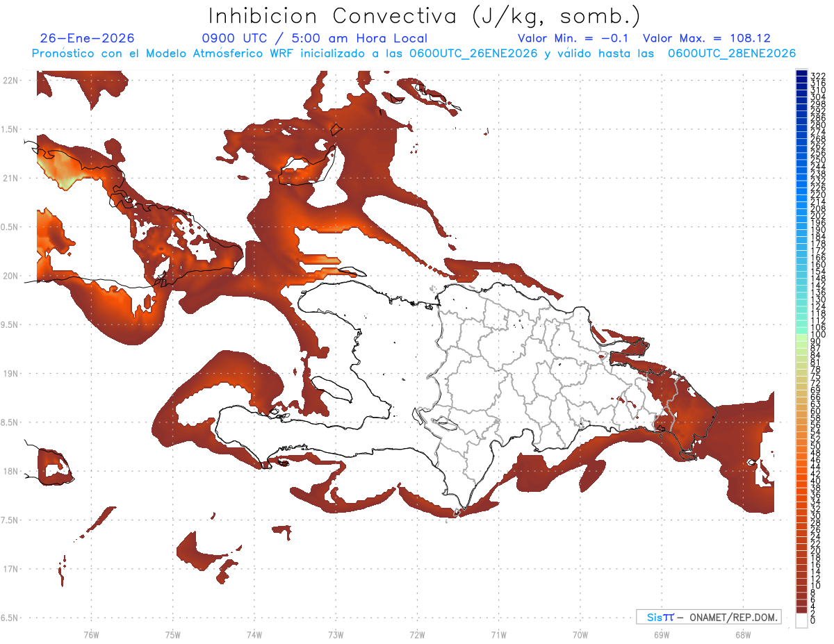Click the "75W" longitude label

pyautogui.click(x=172, y=634)
